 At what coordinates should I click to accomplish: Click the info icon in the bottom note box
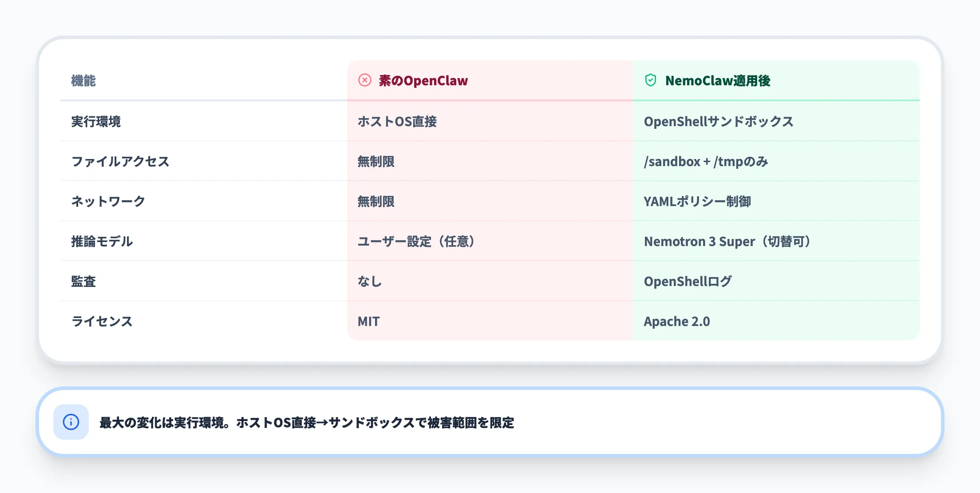[x=71, y=423]
